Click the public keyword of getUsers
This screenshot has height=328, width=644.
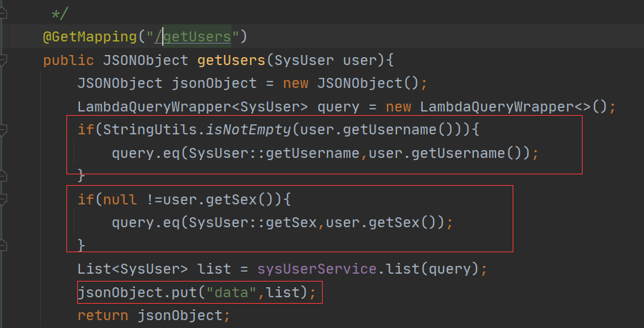69,61
